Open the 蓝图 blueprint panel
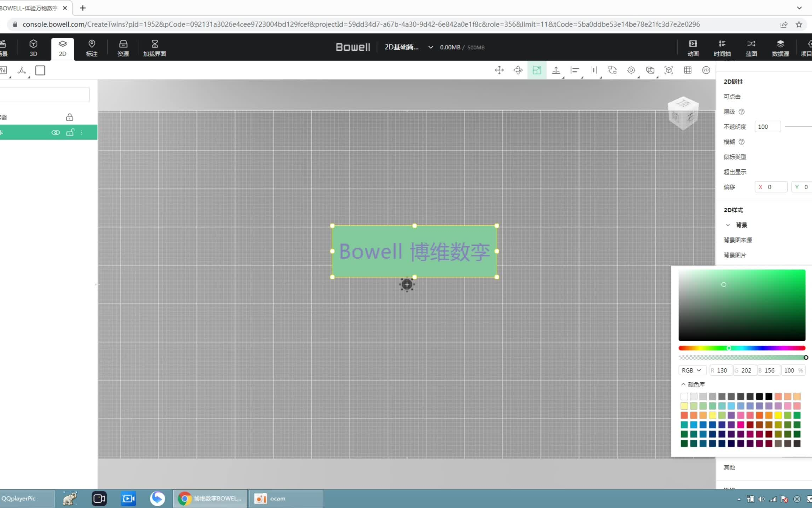This screenshot has width=812, height=508. pyautogui.click(x=751, y=48)
